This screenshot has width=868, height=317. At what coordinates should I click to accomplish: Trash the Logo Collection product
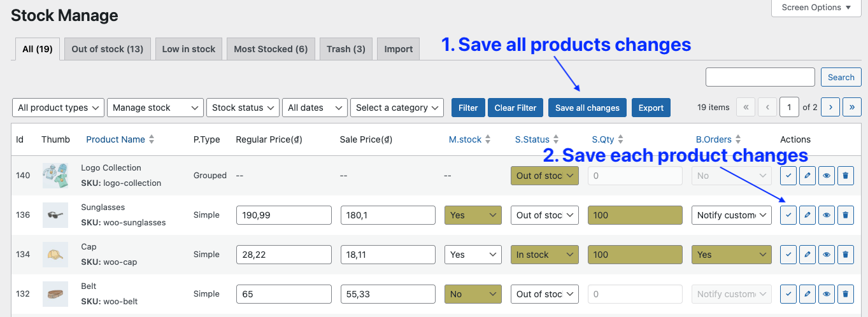coord(845,176)
